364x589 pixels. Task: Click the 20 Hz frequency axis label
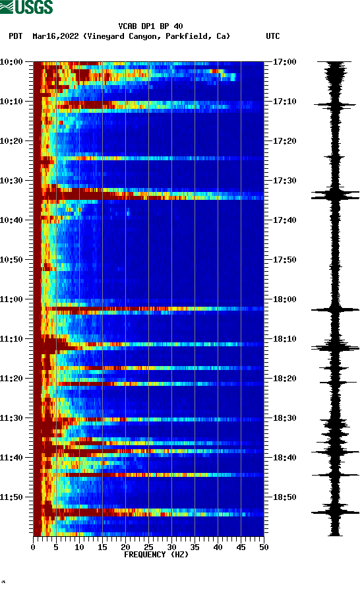tap(125, 547)
